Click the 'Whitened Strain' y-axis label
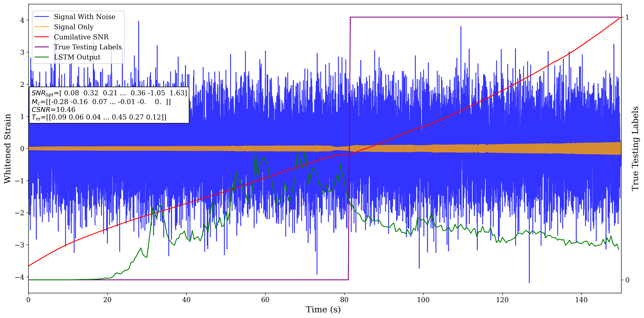Viewport: 644px width, 318px height. tap(7, 149)
